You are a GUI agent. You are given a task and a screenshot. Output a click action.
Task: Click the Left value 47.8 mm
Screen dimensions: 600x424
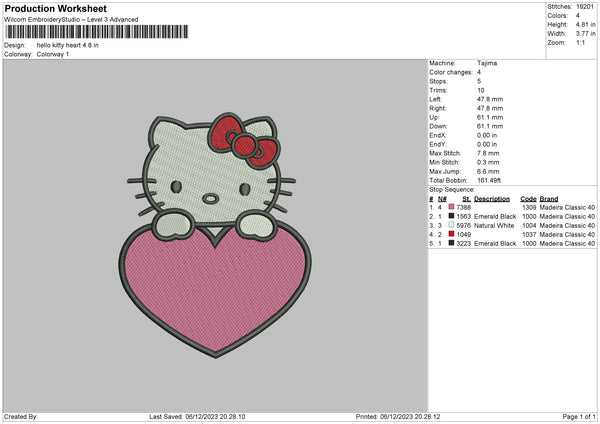(x=490, y=99)
